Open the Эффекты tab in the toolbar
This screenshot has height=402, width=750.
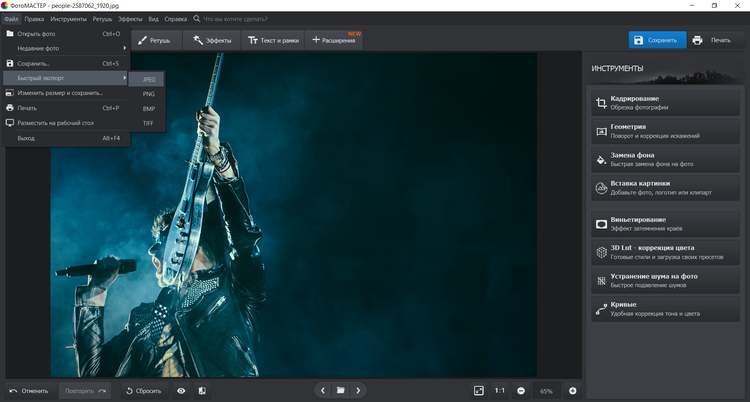pyautogui.click(x=212, y=40)
